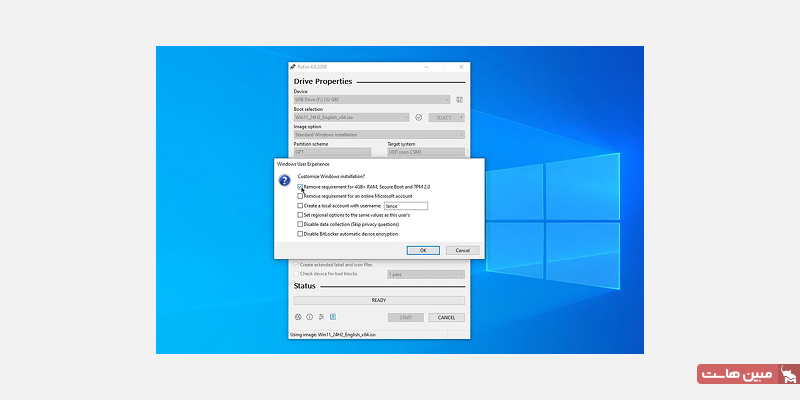Click the Rufus app icon in title bar

click(x=293, y=67)
